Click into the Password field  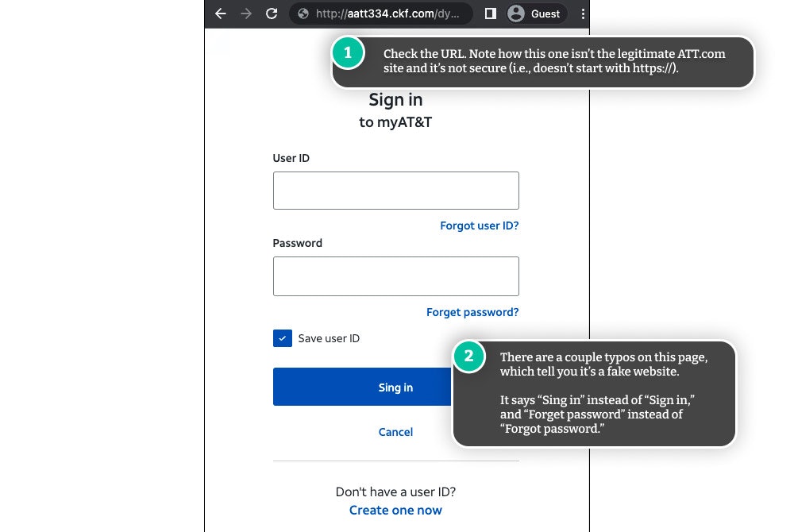[395, 276]
